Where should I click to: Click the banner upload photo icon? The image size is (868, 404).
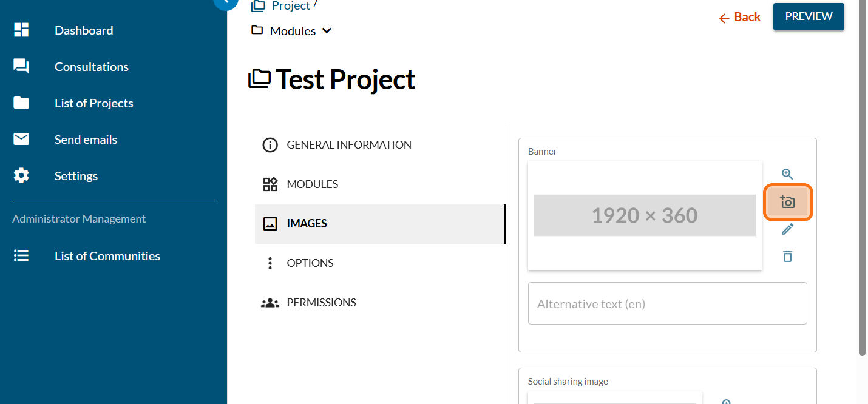787,202
